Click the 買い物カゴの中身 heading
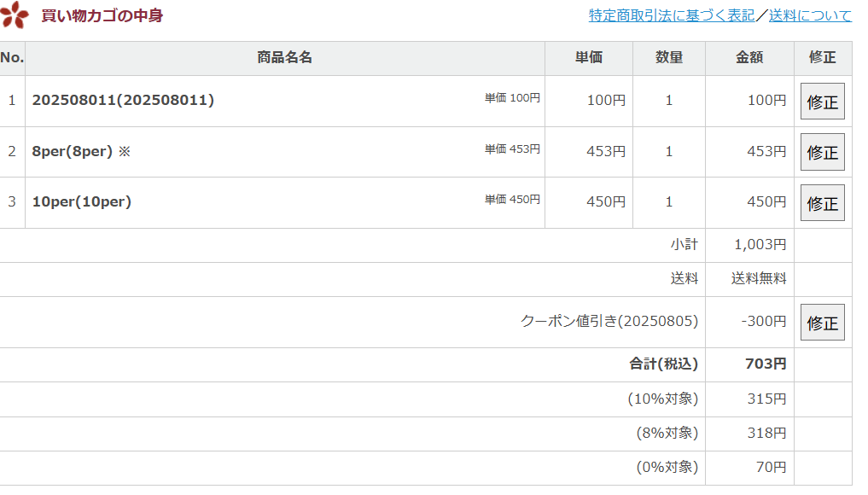This screenshot has width=868, height=495. pyautogui.click(x=102, y=15)
